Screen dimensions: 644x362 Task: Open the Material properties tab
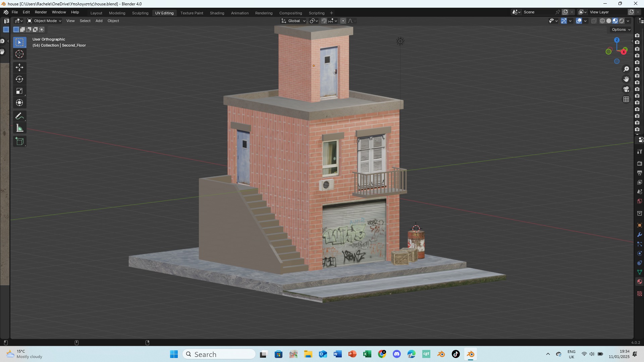point(640,282)
